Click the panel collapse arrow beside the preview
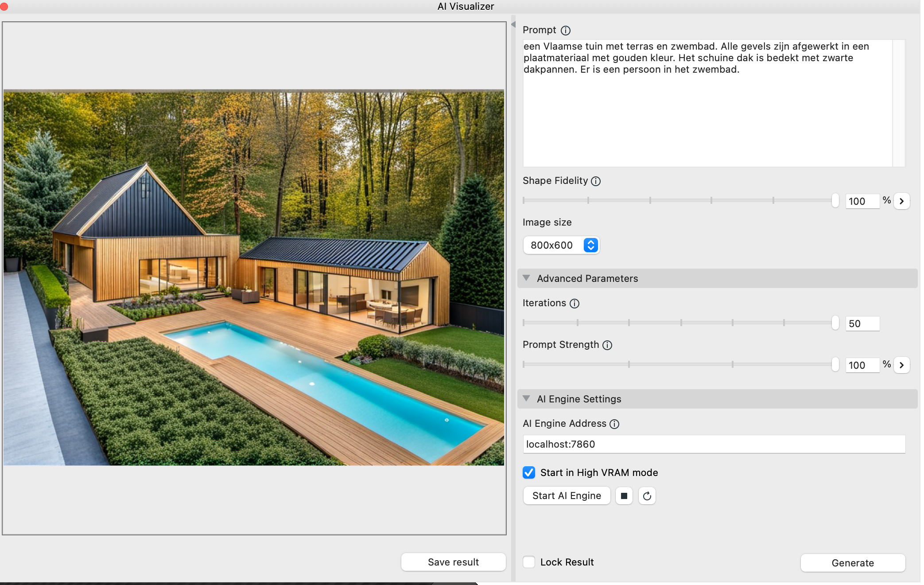Screen dimensions: 924x585 coord(513,25)
